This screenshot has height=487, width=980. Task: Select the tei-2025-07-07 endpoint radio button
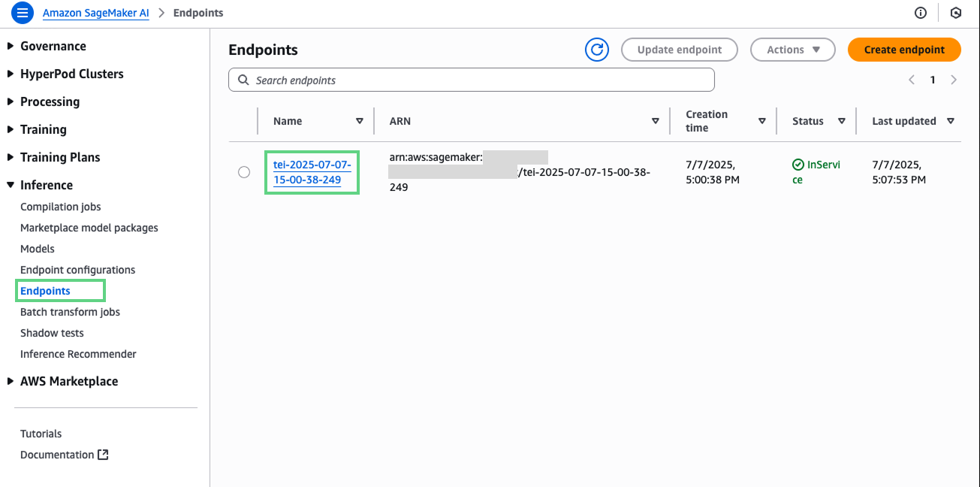tap(244, 172)
